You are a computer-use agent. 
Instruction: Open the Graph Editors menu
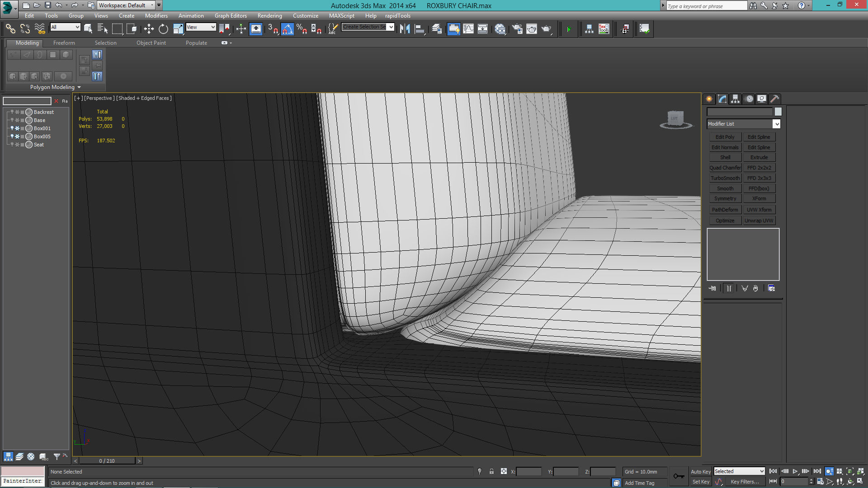(231, 16)
